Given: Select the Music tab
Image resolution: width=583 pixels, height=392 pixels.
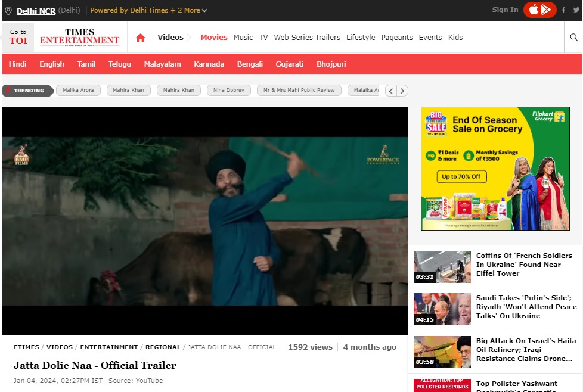Looking at the screenshot, I should point(243,37).
